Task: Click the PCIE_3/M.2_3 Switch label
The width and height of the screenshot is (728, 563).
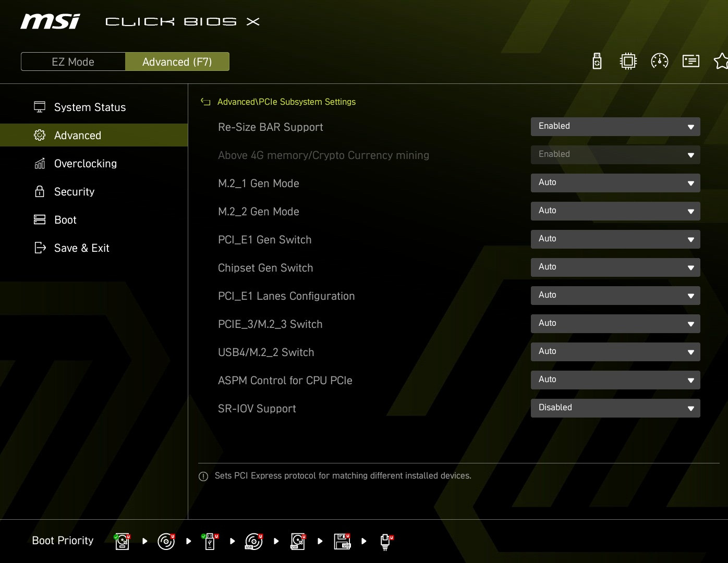Action: (x=270, y=324)
